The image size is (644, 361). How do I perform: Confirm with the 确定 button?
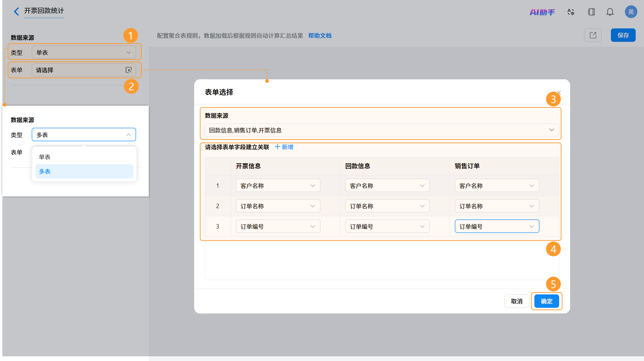click(547, 301)
